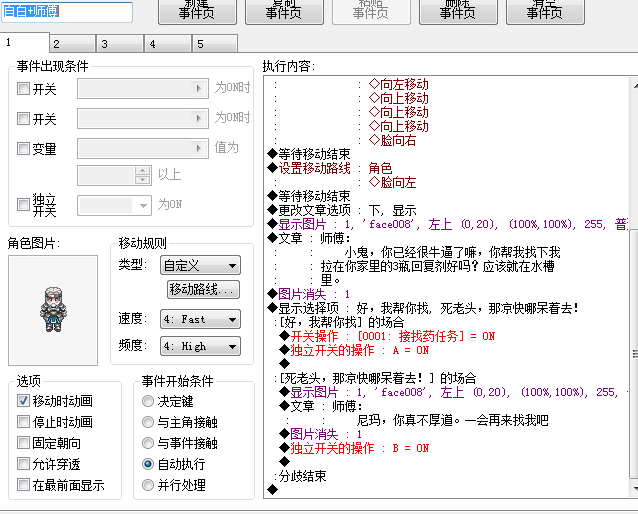Enable the 变量 condition checkbox

[x=23, y=149]
